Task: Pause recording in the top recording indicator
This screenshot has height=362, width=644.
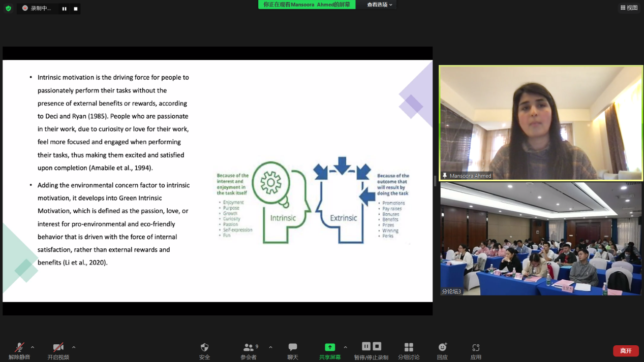Action: (65, 9)
